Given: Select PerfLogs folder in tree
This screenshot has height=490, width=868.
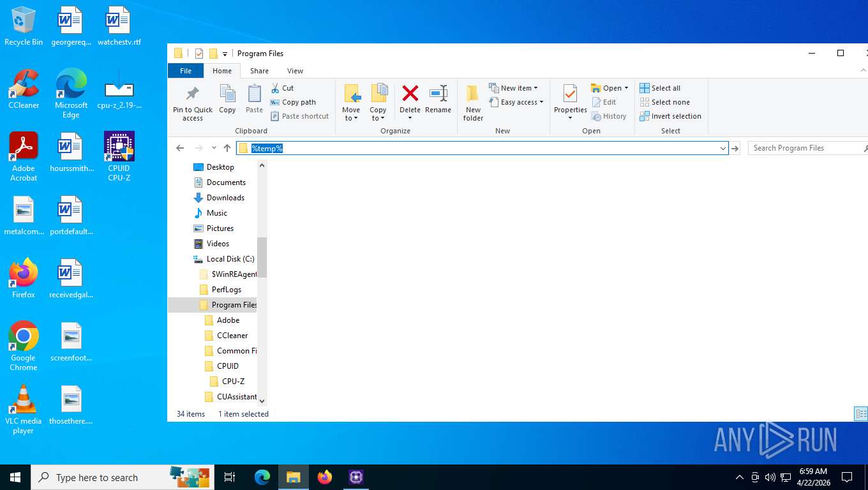Looking at the screenshot, I should [x=226, y=290].
